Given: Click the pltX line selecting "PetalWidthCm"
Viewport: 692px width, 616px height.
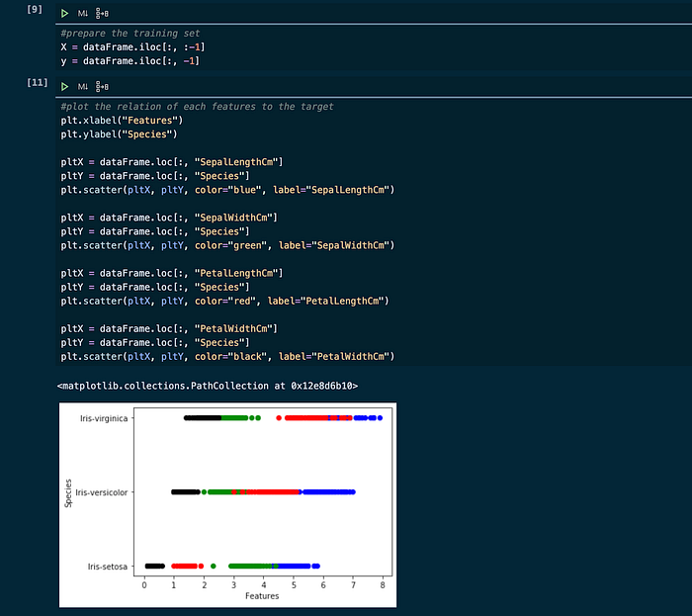Looking at the screenshot, I should (169, 328).
